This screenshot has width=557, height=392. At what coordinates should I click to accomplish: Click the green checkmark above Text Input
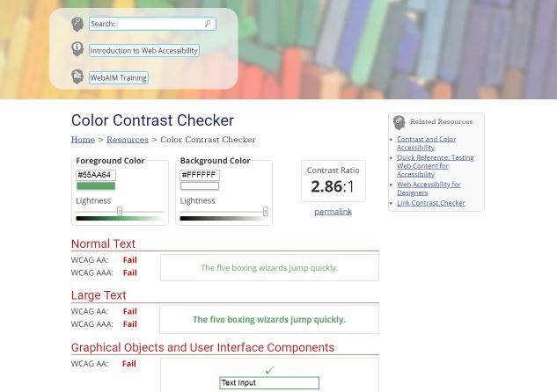(269, 370)
